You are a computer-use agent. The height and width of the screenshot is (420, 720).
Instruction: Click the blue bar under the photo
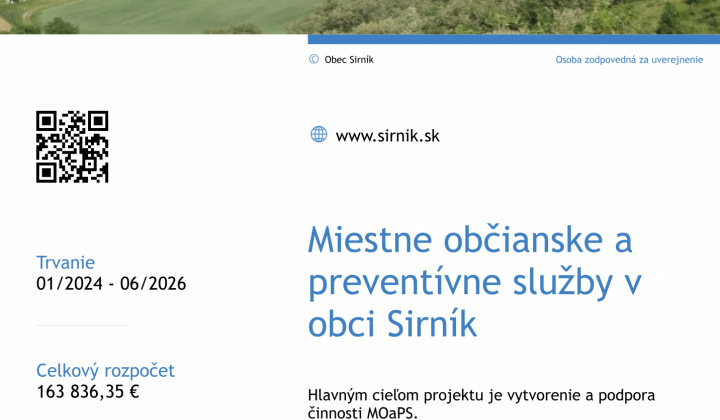point(513,39)
